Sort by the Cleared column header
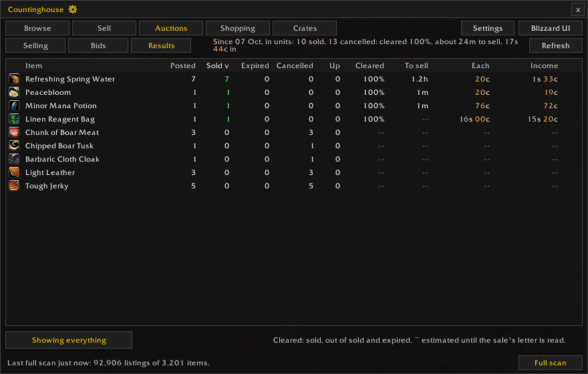Screen dimensions: 588x374 370,65
